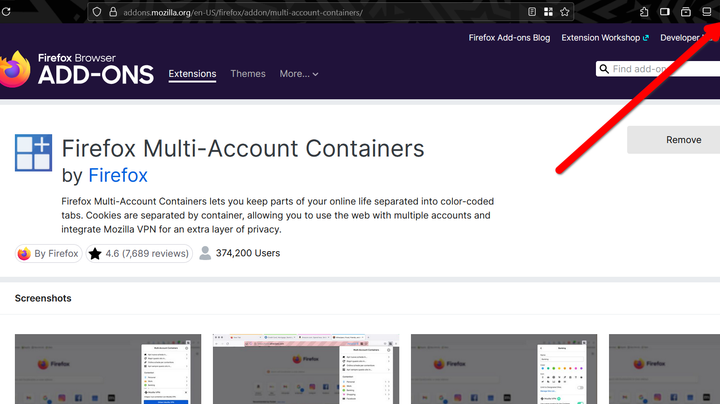720x404 pixels.
Task: Click the '374,200 Users' text
Action: pyautogui.click(x=248, y=253)
